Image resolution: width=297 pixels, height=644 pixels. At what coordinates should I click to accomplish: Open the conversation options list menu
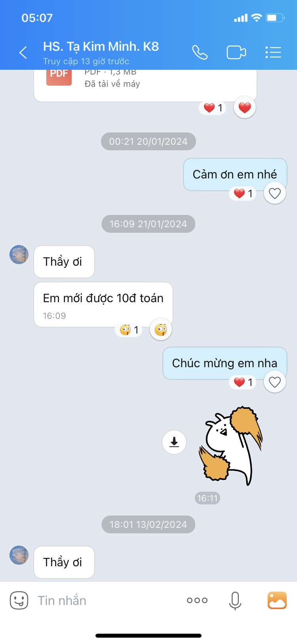(273, 52)
